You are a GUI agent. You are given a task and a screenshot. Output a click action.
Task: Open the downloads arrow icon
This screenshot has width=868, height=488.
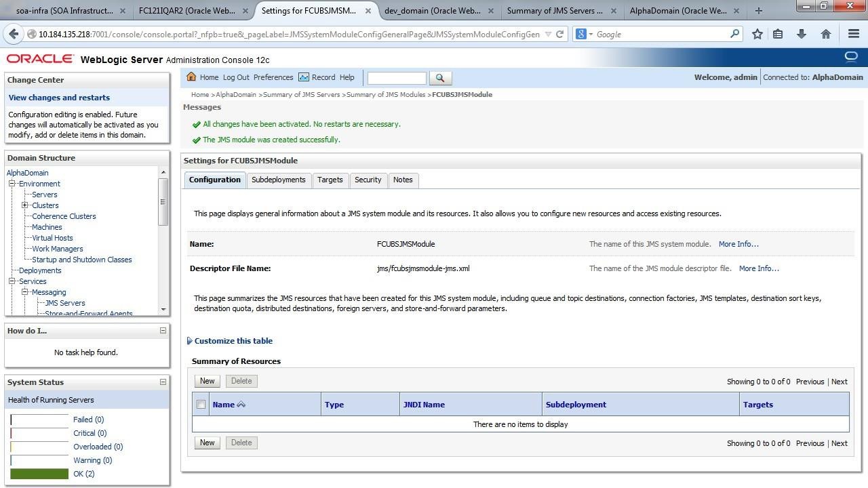click(x=801, y=34)
